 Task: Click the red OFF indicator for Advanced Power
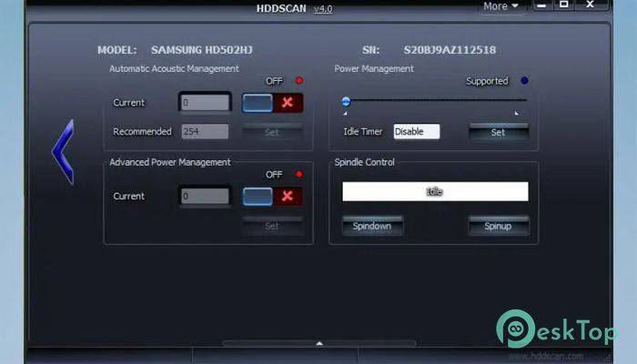tap(299, 175)
